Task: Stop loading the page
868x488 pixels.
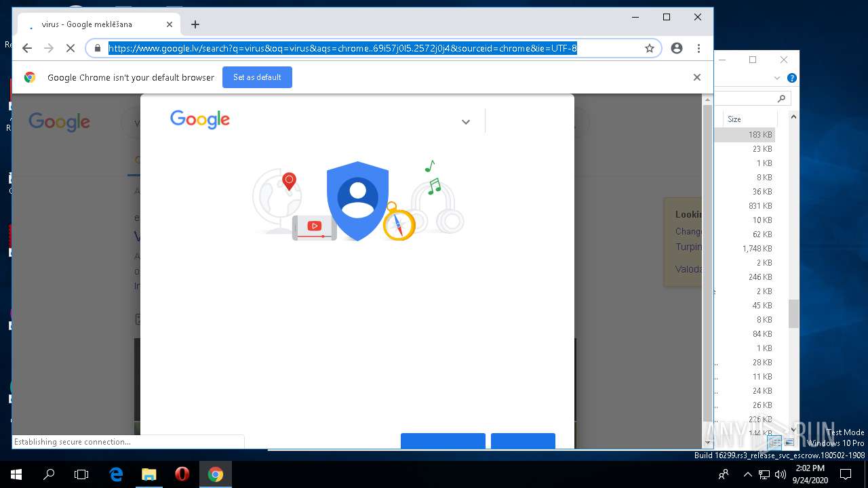Action: 70,48
